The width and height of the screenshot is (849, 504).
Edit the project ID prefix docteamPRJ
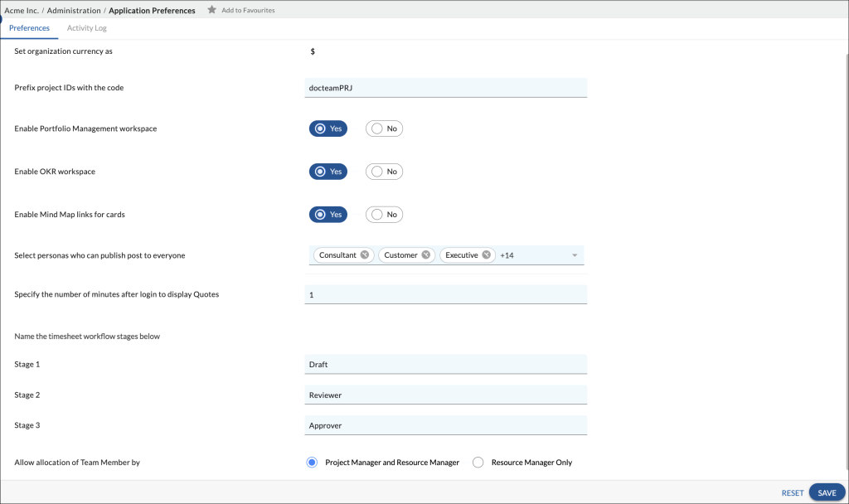click(445, 87)
